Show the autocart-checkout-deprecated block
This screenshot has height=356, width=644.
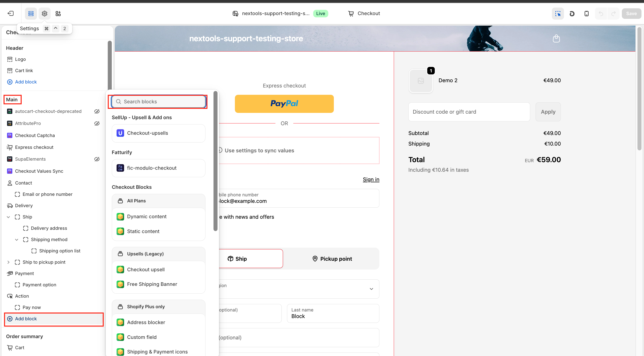pos(97,111)
